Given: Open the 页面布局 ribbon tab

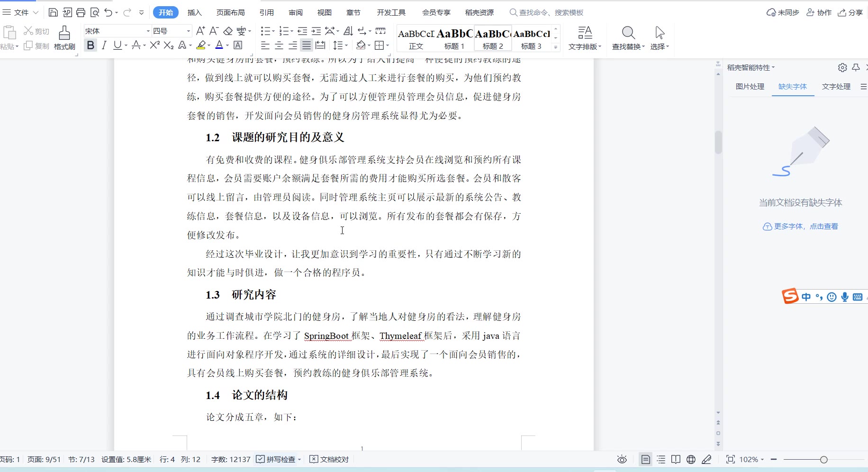Looking at the screenshot, I should pos(231,12).
